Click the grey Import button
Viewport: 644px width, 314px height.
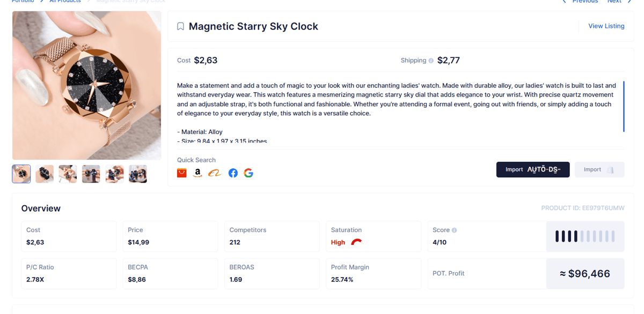click(599, 169)
